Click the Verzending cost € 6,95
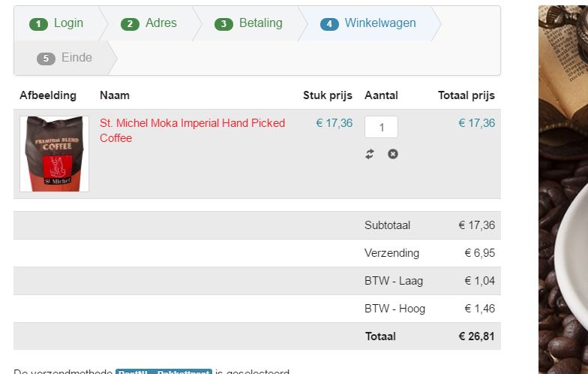The width and height of the screenshot is (588, 374). 479,253
